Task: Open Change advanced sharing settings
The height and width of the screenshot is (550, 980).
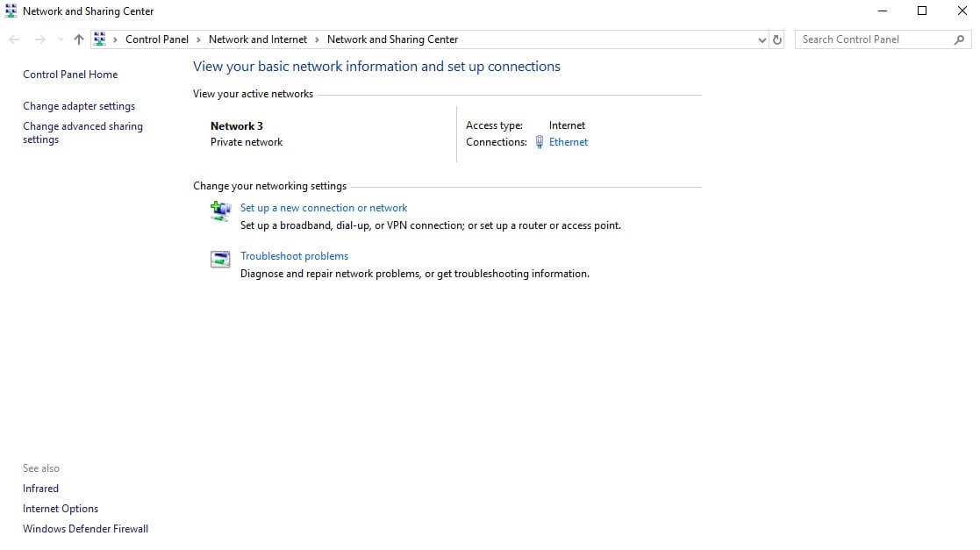Action: tap(82, 132)
